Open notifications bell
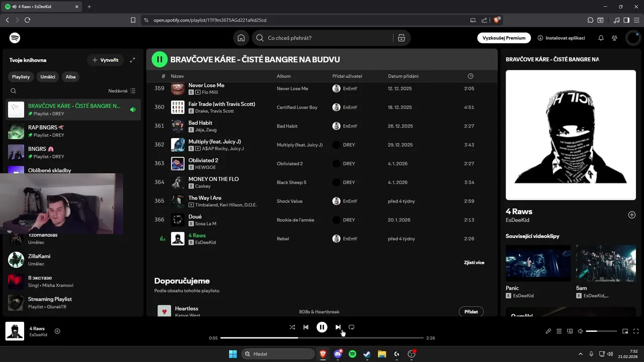This screenshot has height=362, width=644. pos(601,38)
